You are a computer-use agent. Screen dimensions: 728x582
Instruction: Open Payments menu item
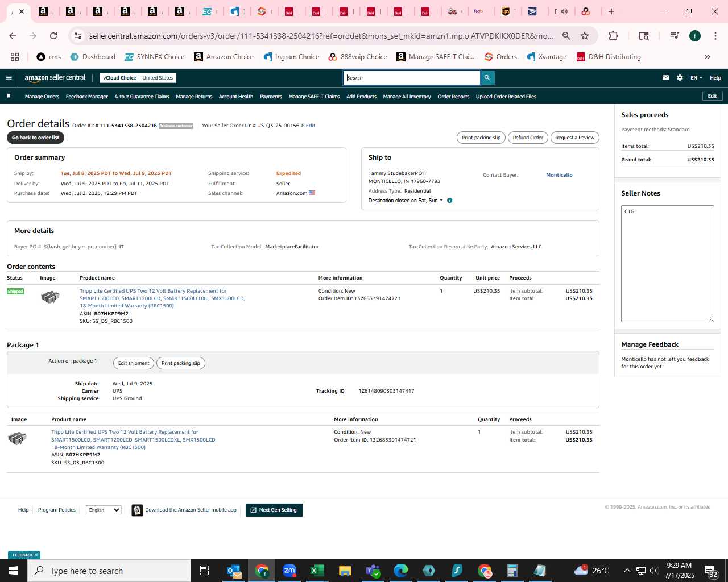pos(271,97)
